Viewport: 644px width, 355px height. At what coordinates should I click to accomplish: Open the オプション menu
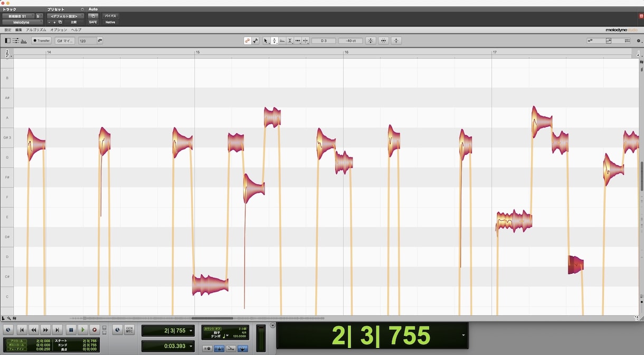coord(59,30)
